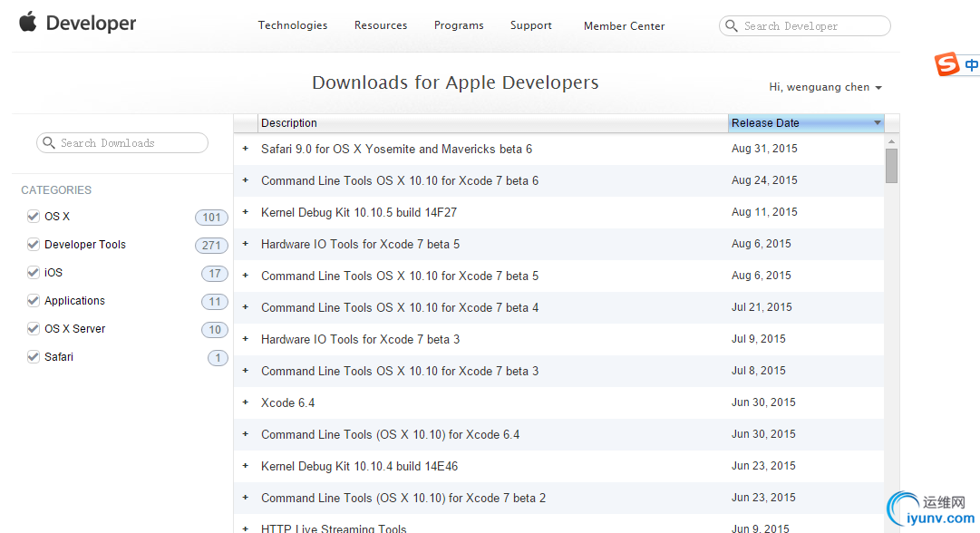The image size is (980, 533).
Task: Click the Release Date sort arrow
Action: (878, 123)
